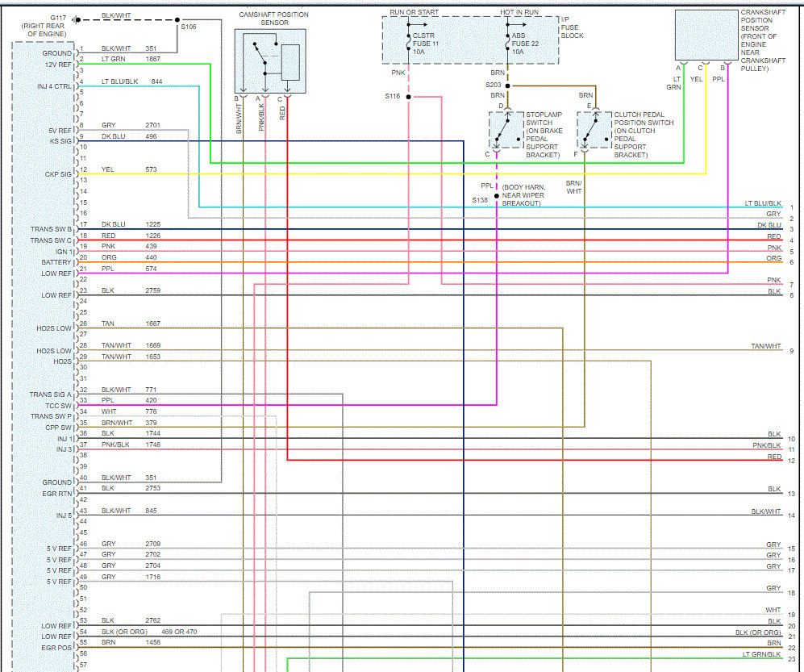Select the 'EGR RTN' pin label
804x672 pixels.
point(57,494)
